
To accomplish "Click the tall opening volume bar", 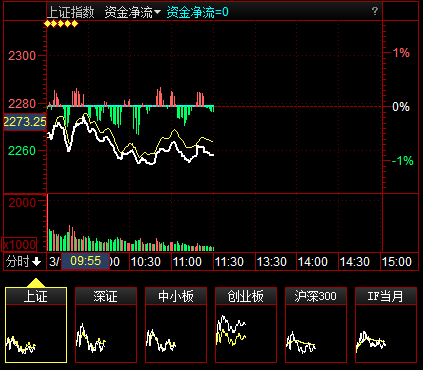I will click(x=48, y=222).
